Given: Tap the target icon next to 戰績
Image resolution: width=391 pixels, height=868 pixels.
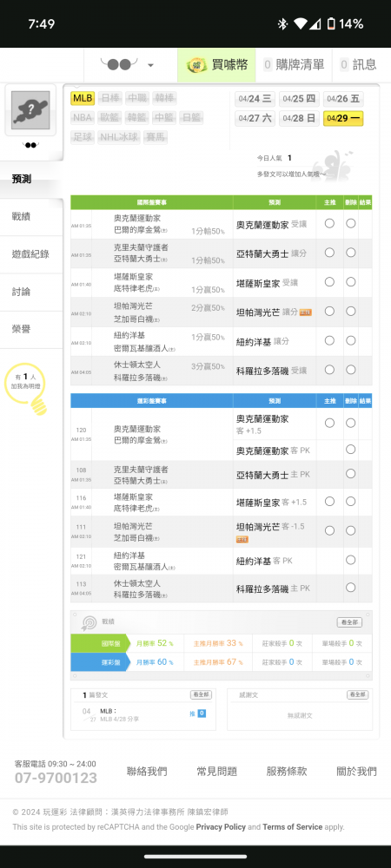Looking at the screenshot, I should tap(89, 622).
